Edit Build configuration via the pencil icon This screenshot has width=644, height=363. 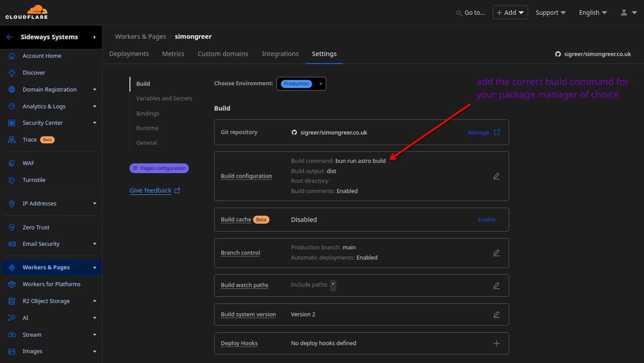pos(496,176)
